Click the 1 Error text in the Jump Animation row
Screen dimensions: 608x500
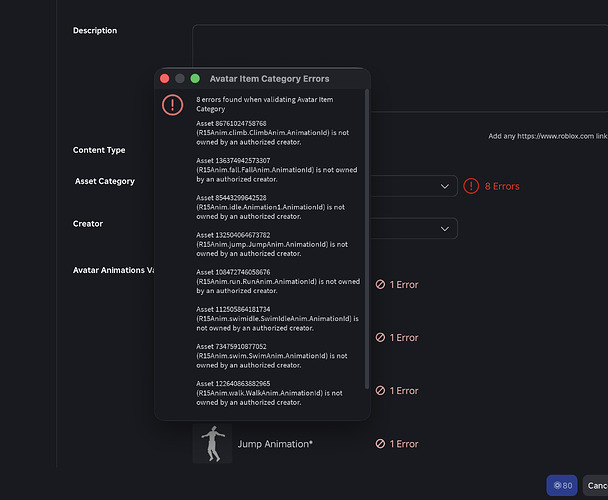(404, 444)
